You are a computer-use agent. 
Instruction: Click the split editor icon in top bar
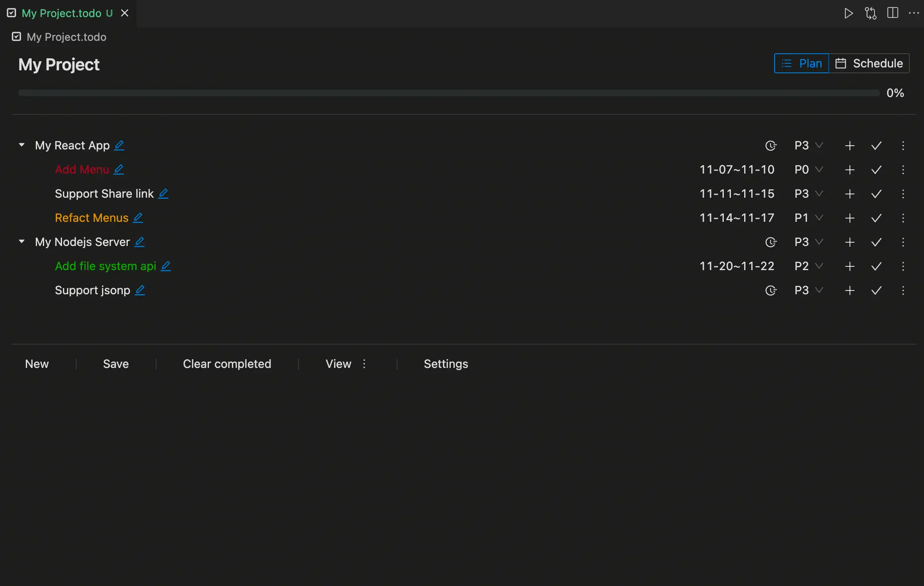point(892,13)
